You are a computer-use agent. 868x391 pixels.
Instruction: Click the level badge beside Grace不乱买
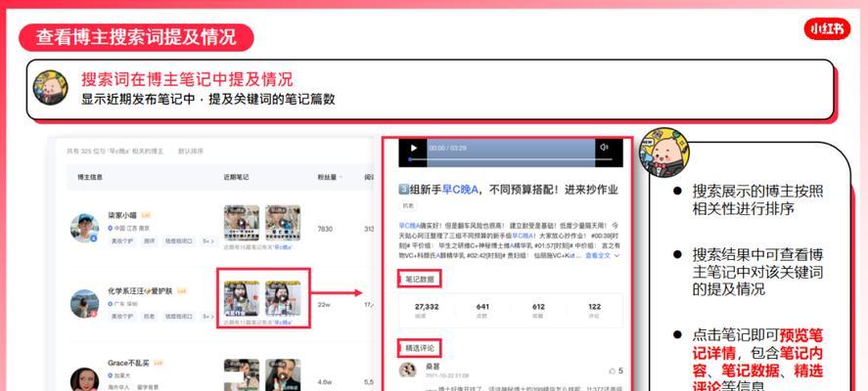click(159, 363)
